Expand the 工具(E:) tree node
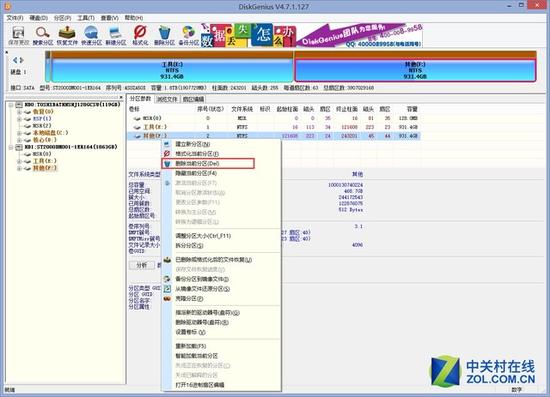The width and height of the screenshot is (550, 397). 19,161
